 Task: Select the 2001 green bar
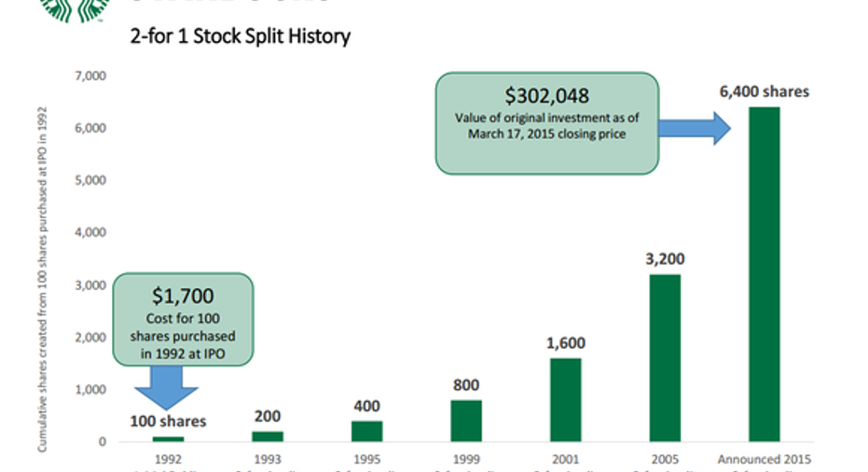(x=566, y=400)
